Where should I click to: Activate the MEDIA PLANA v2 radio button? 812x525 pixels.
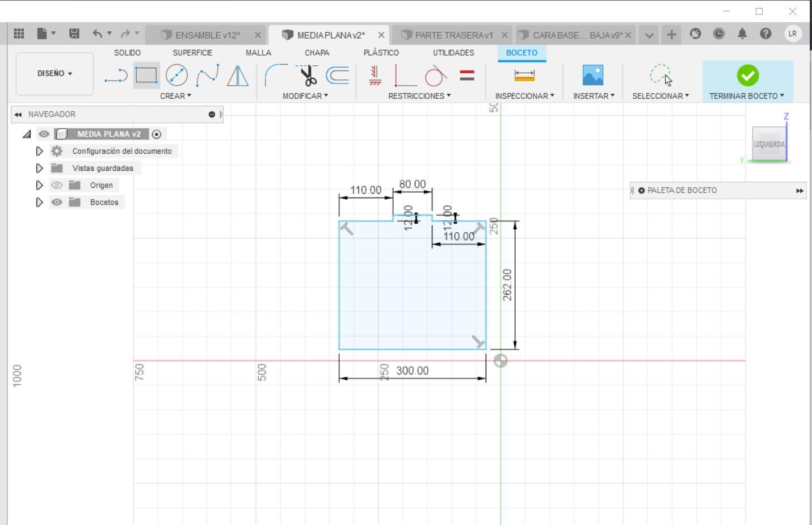[157, 134]
